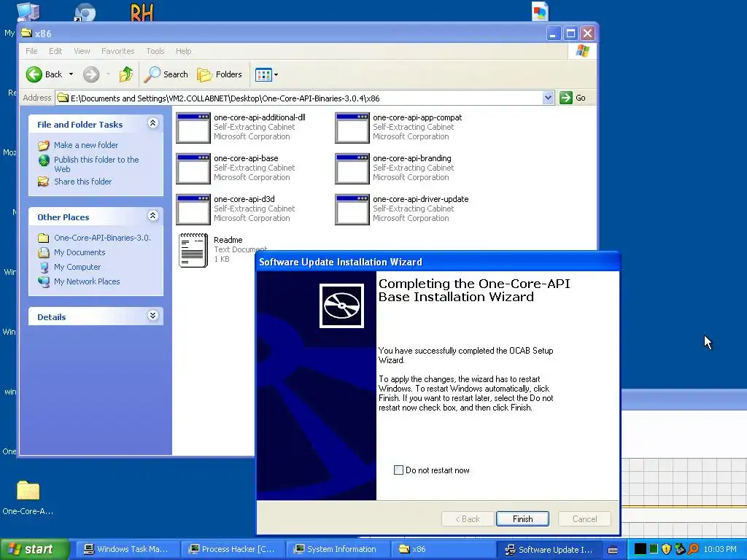Click Software Update taskbar button
The width and height of the screenshot is (747, 560).
point(549,550)
